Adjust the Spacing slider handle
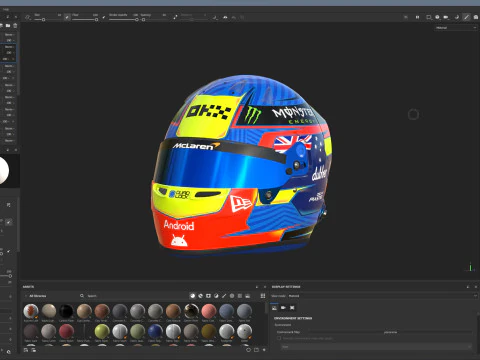This screenshot has width=480, height=360. [143, 20]
